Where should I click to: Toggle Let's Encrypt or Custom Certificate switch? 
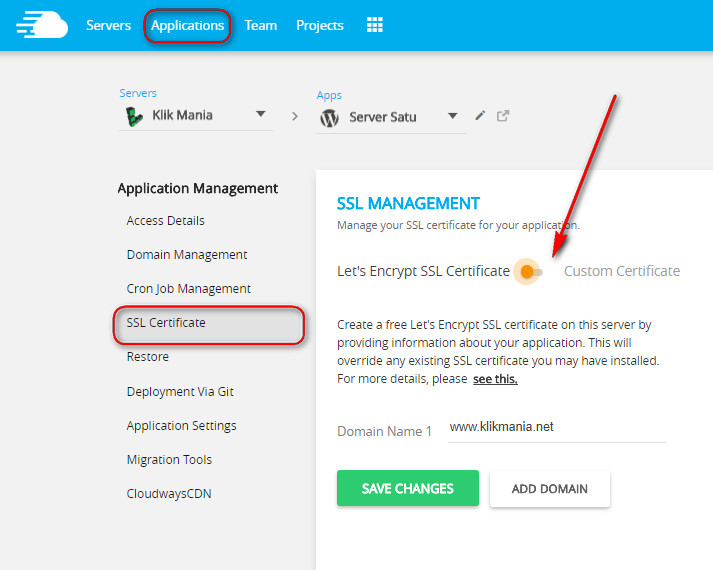(530, 272)
